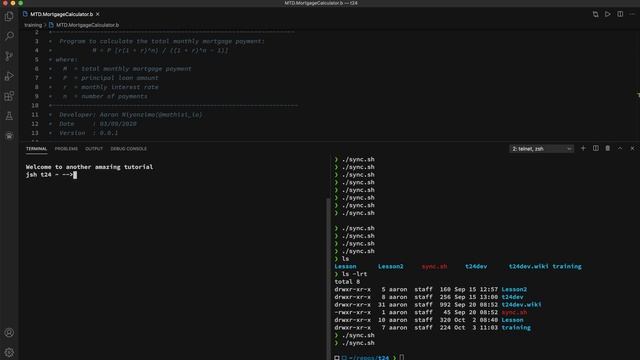The image size is (640, 360).
Task: Close the terminal panel
Action: pyautogui.click(x=632, y=149)
